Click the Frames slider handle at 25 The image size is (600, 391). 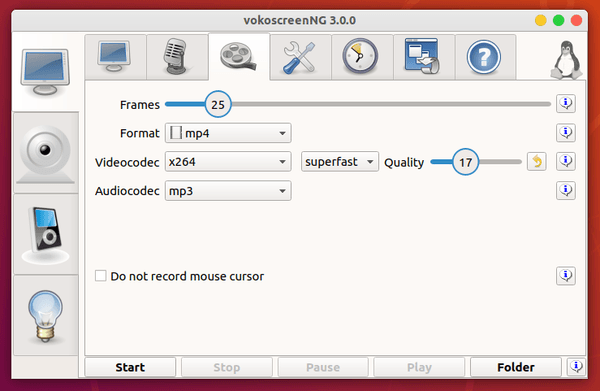point(218,104)
